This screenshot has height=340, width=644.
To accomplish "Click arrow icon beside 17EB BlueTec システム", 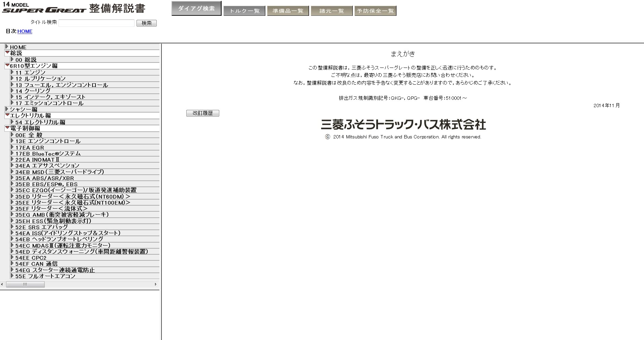I will point(12,154).
